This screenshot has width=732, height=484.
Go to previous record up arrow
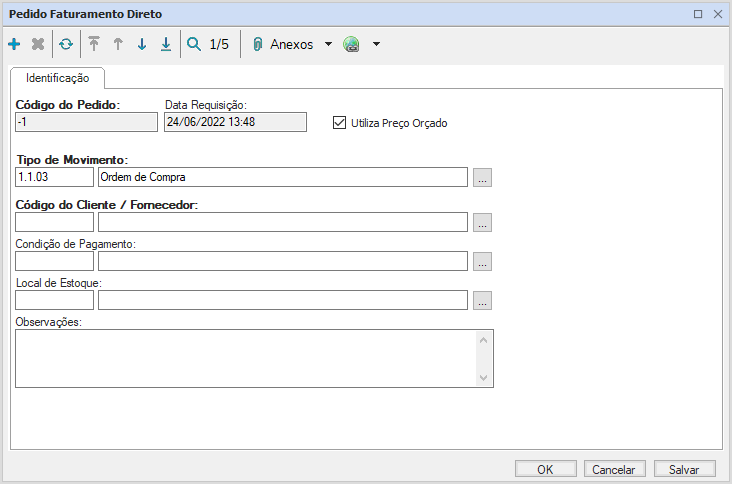tap(118, 44)
